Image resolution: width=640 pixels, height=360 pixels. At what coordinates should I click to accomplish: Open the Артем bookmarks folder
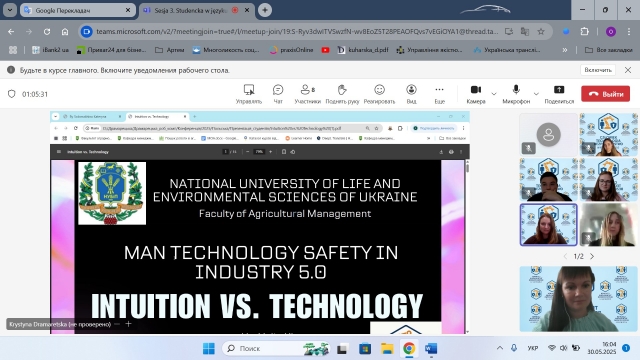(x=170, y=50)
